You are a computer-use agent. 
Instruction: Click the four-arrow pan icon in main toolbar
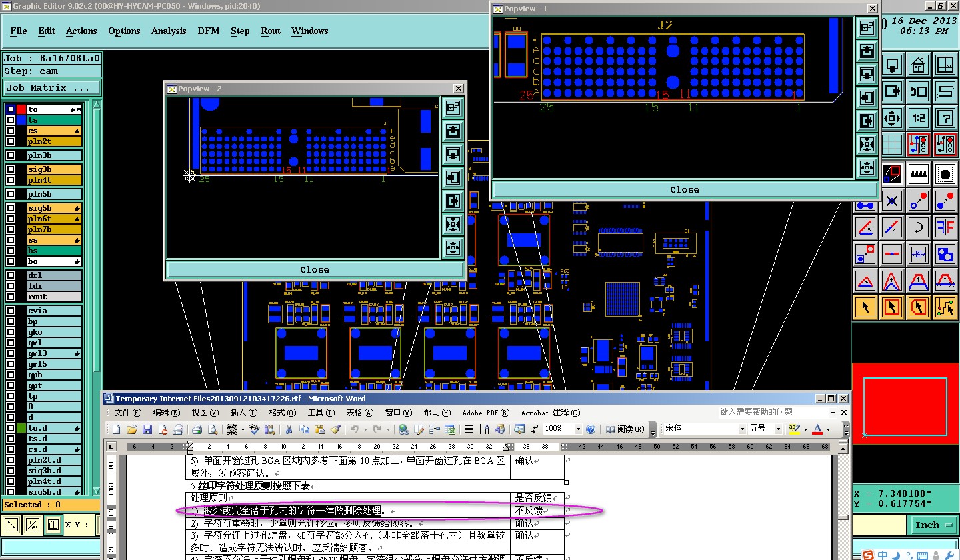(892, 119)
